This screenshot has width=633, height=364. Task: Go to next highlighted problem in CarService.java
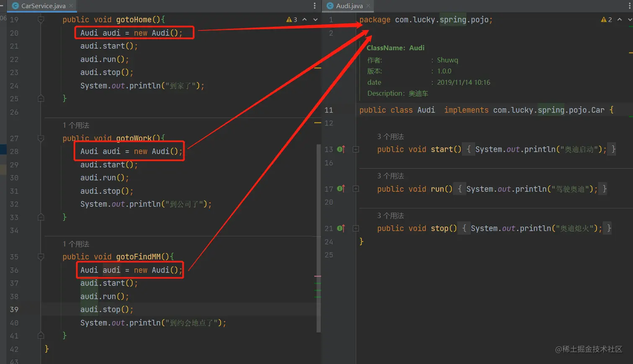[x=315, y=20]
